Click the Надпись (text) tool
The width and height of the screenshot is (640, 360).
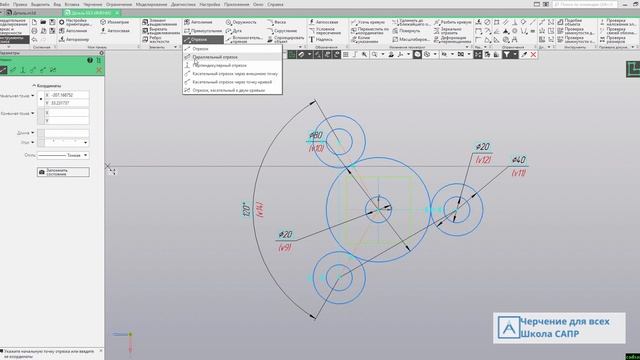coord(321,40)
